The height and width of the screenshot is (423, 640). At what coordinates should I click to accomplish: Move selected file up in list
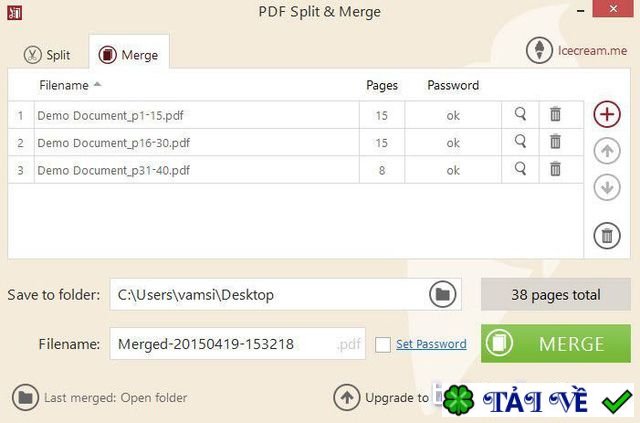pos(607,151)
